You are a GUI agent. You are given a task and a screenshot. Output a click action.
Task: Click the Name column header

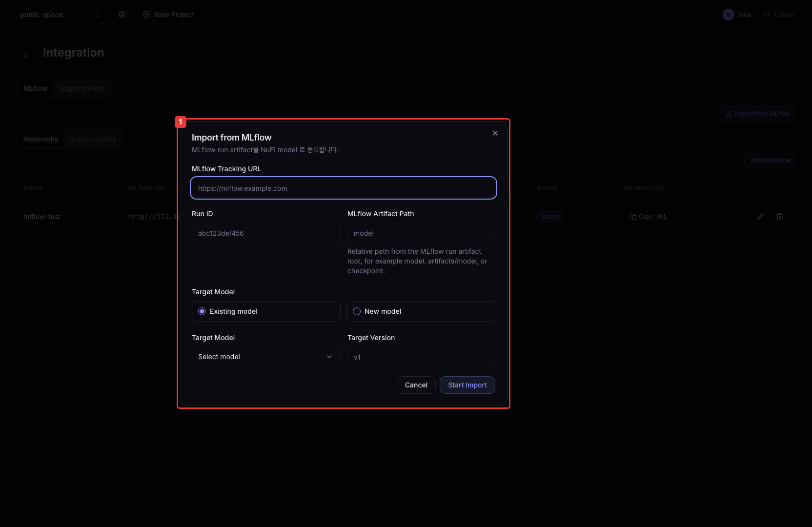33,188
